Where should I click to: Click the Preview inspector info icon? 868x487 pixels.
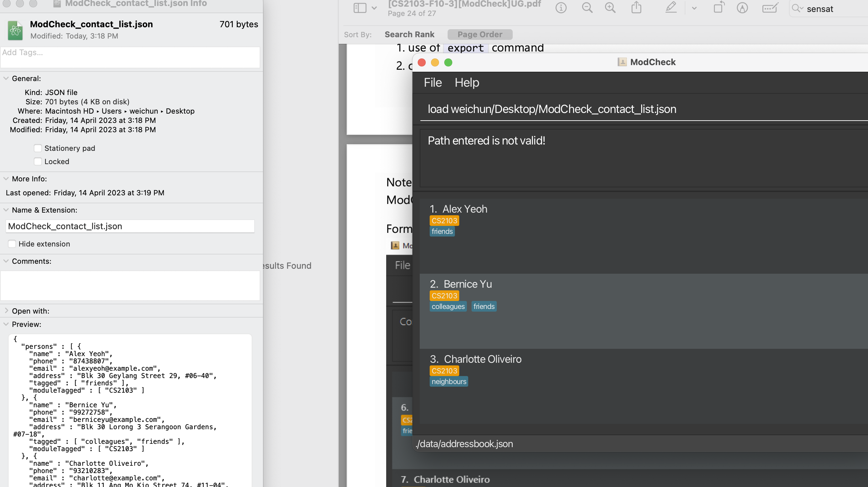tap(561, 8)
